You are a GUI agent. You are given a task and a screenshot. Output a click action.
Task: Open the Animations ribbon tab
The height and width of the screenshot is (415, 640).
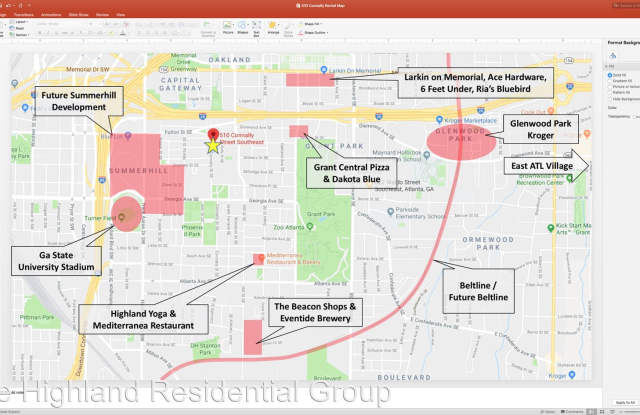coord(51,15)
